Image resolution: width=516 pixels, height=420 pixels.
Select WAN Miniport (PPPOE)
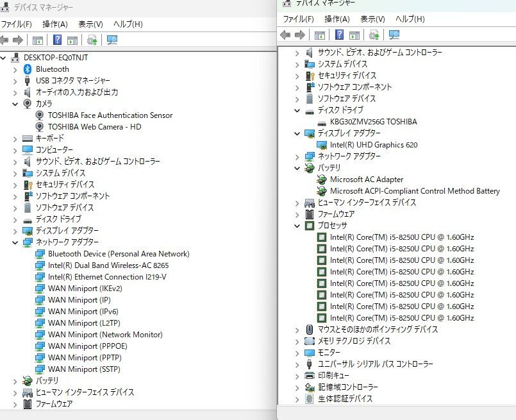pyautogui.click(x=88, y=346)
